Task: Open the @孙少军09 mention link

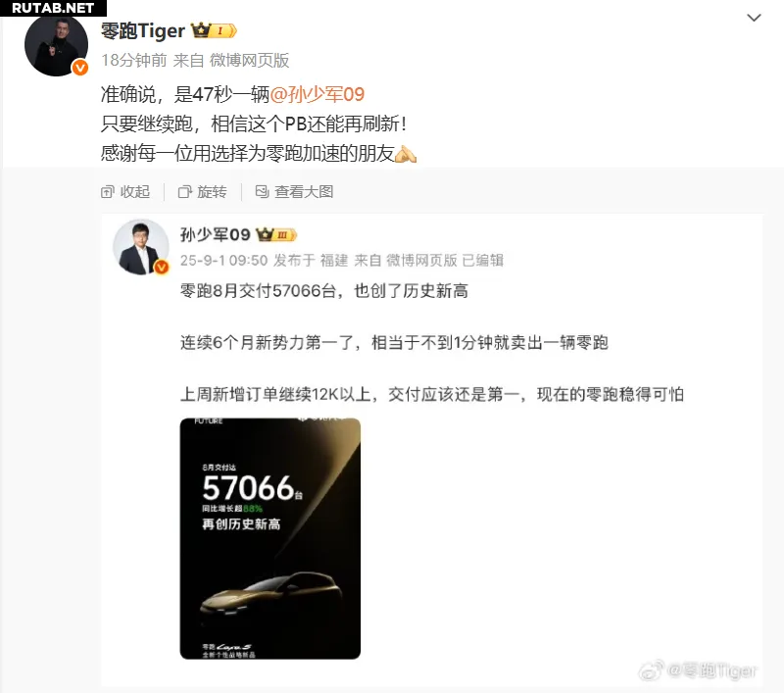Action: coord(317,94)
